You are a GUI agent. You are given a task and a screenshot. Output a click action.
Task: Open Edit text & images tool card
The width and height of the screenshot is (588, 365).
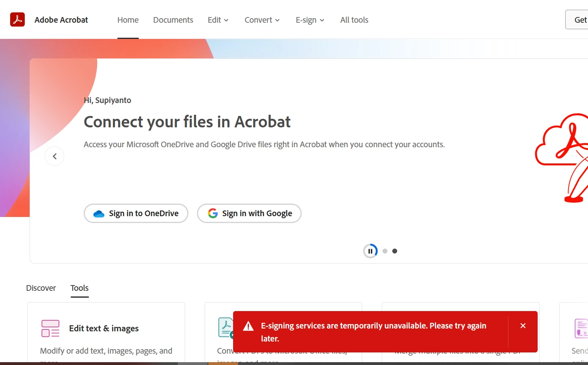pyautogui.click(x=106, y=332)
